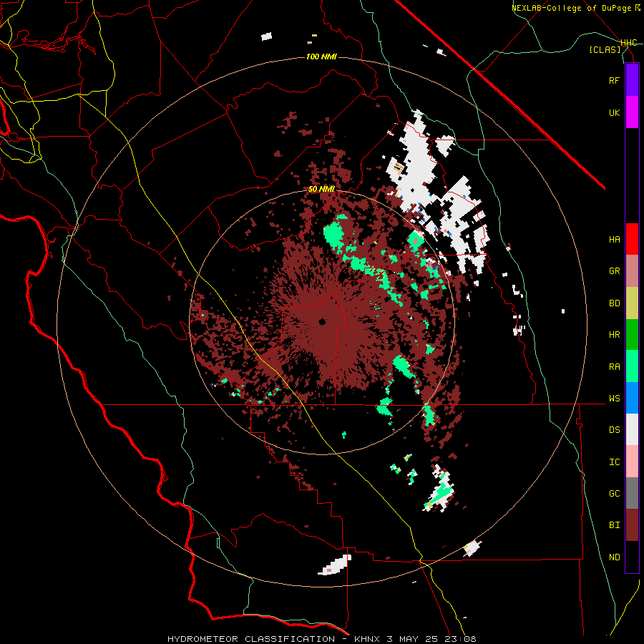Click the BI legend label

coord(614,525)
